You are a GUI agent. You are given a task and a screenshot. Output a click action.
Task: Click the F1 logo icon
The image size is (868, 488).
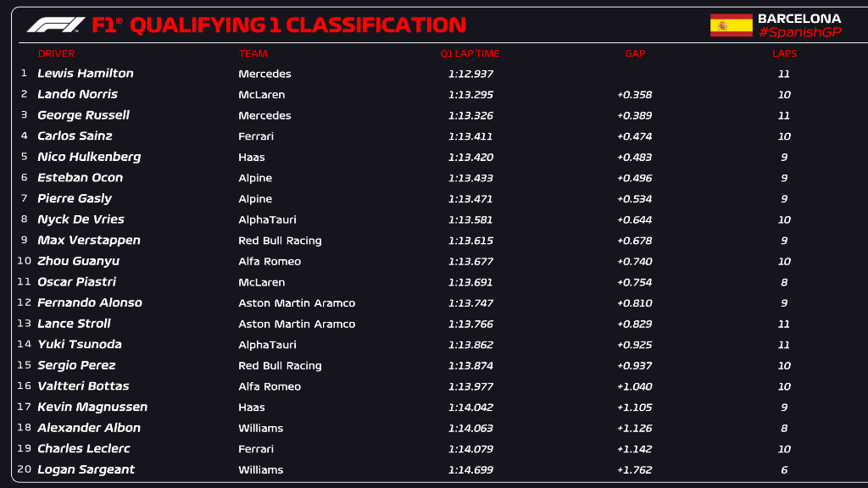coord(56,25)
